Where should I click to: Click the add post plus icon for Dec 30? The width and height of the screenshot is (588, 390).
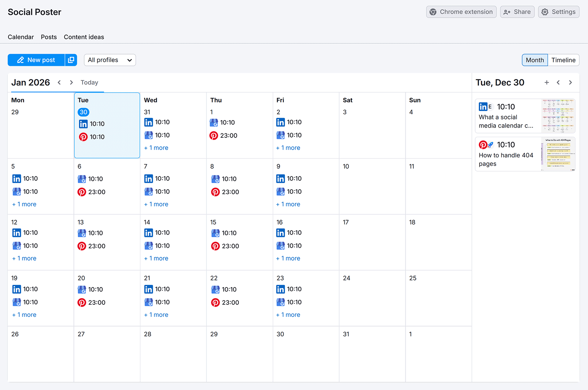(547, 82)
